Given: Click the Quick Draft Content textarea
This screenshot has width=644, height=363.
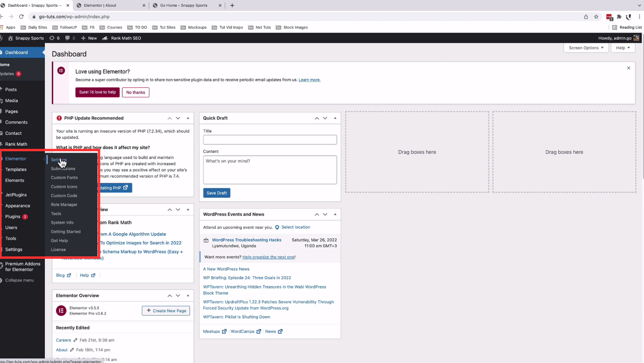Looking at the screenshot, I should coord(270,170).
